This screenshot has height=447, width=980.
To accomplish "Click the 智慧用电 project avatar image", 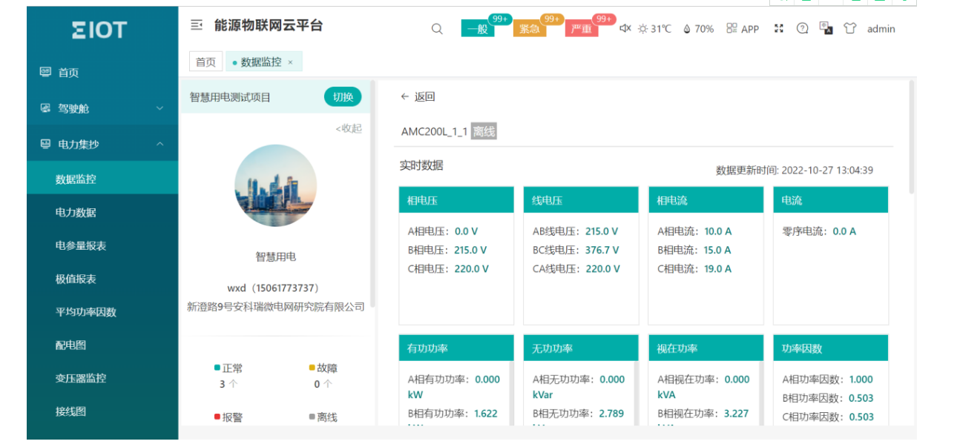I will (x=275, y=186).
